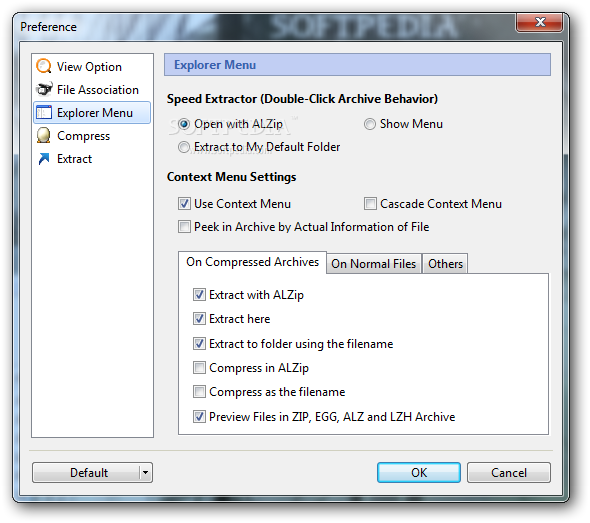Uncheck Extract here option
The height and width of the screenshot is (523, 590).
(199, 319)
